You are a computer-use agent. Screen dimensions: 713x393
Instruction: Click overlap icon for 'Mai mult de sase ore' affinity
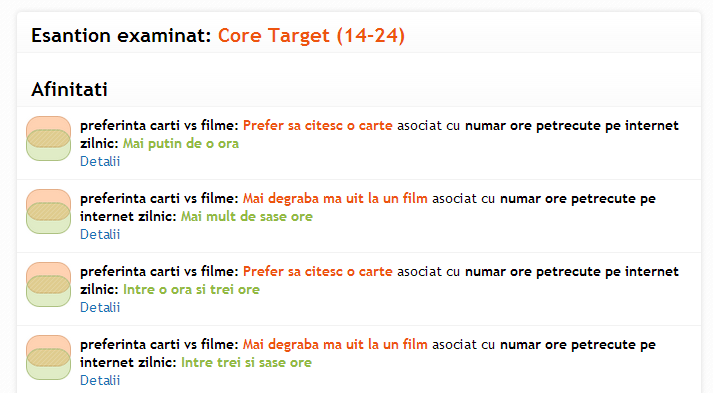[x=48, y=212]
